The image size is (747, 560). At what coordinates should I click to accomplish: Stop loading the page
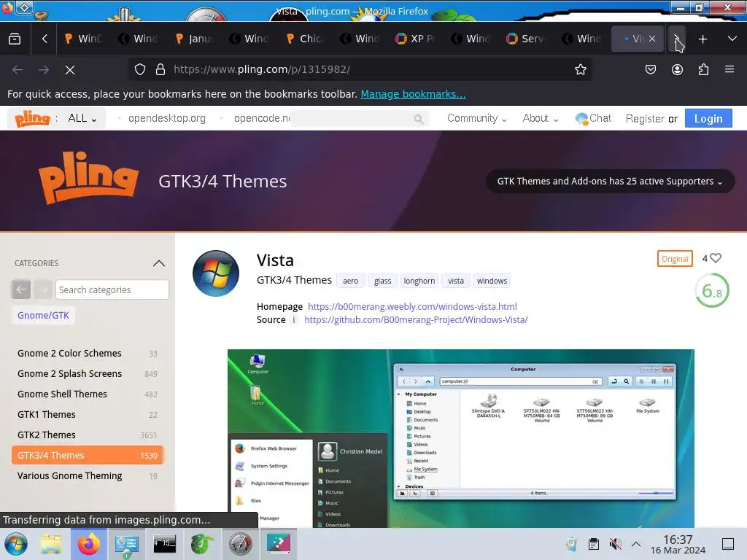pyautogui.click(x=70, y=70)
